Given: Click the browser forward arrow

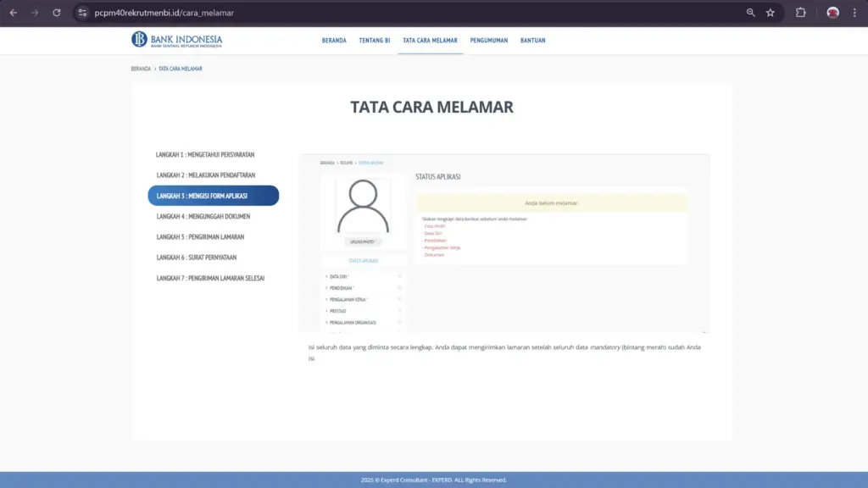Looking at the screenshot, I should [x=35, y=13].
